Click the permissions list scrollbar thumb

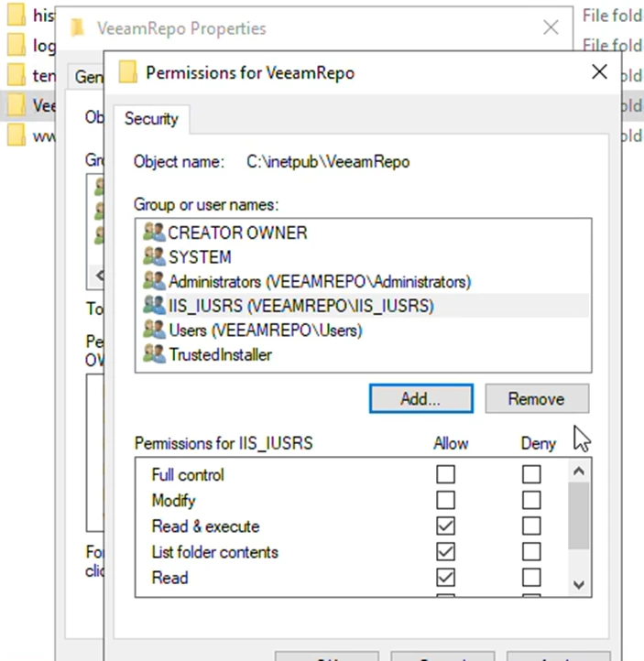579,516
